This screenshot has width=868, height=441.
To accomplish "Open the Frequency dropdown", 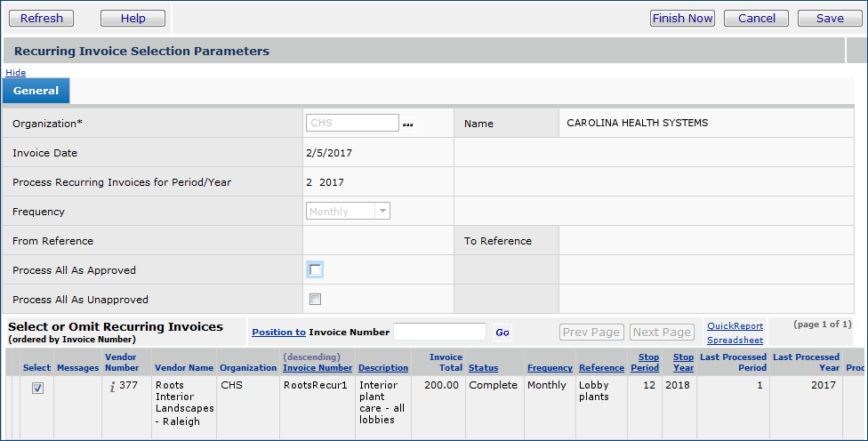I will pos(349,212).
